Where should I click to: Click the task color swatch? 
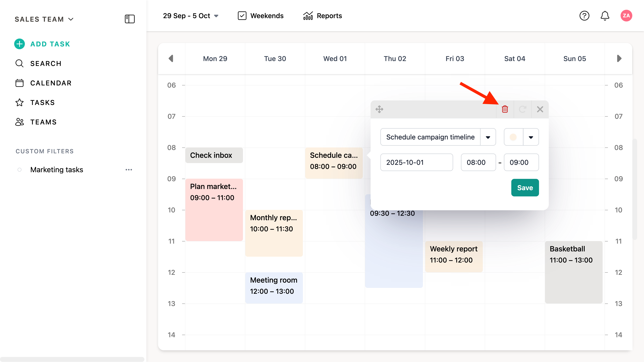point(513,137)
